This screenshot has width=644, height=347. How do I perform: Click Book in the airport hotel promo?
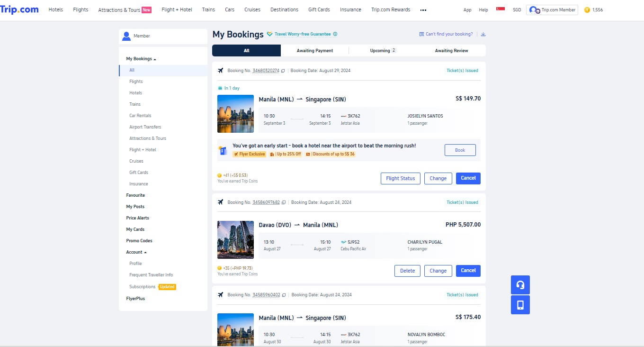point(460,150)
